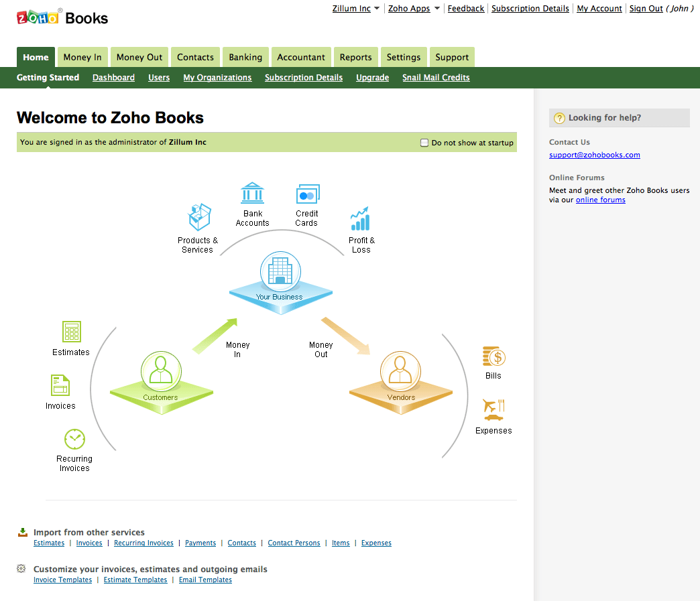Screen dimensions: 700x603
Task: Click the Looking for help question mark icon
Action: click(x=559, y=118)
